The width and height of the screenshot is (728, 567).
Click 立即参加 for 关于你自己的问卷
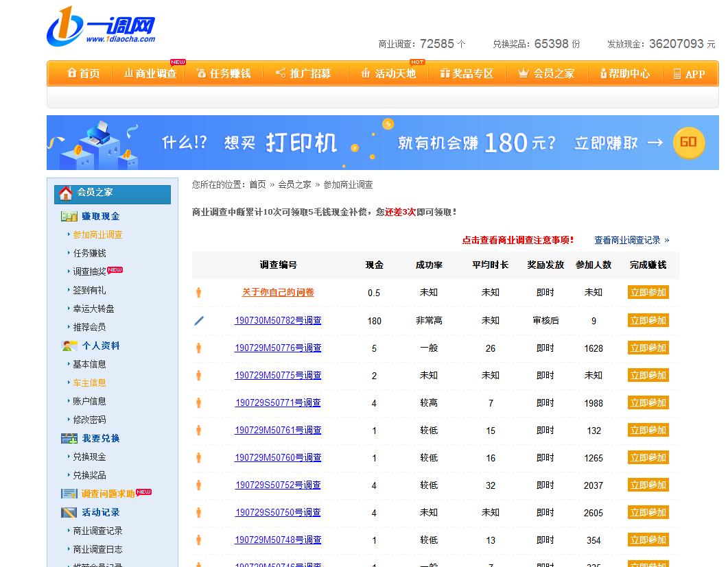(647, 293)
